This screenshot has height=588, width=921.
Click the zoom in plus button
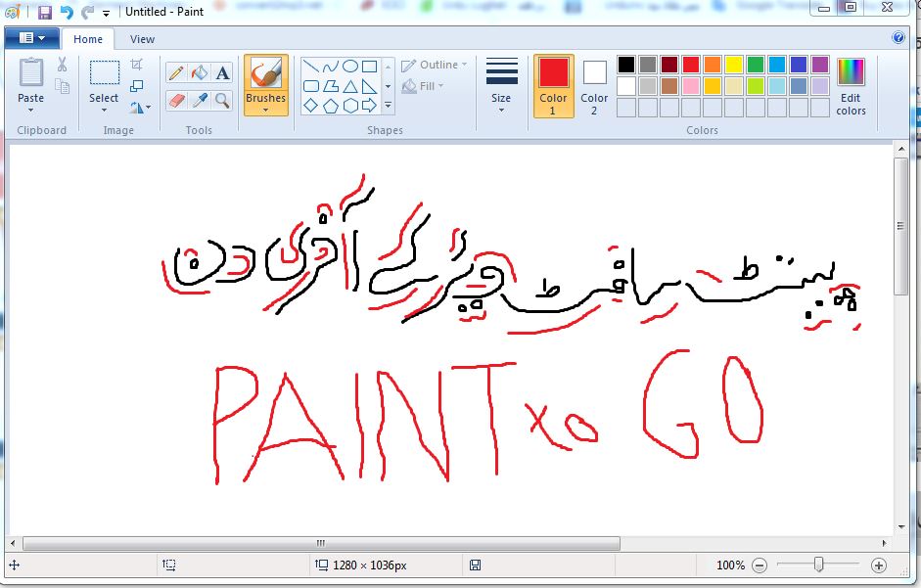point(878,565)
